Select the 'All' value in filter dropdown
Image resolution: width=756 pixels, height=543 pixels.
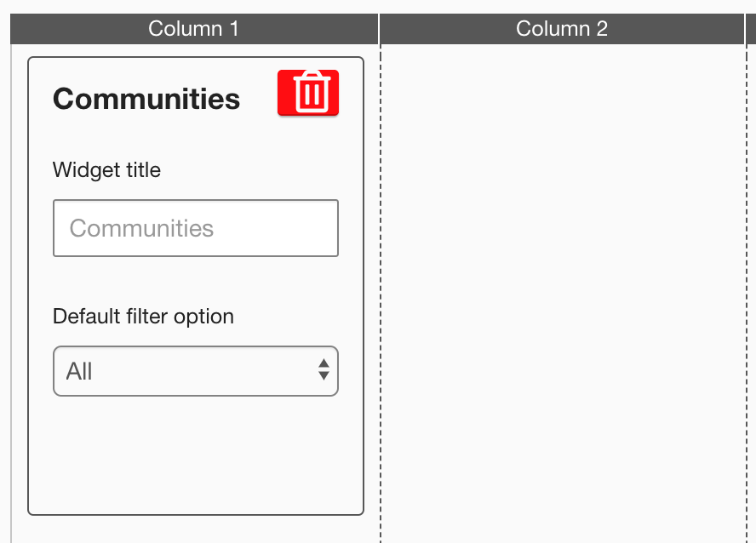click(x=79, y=372)
